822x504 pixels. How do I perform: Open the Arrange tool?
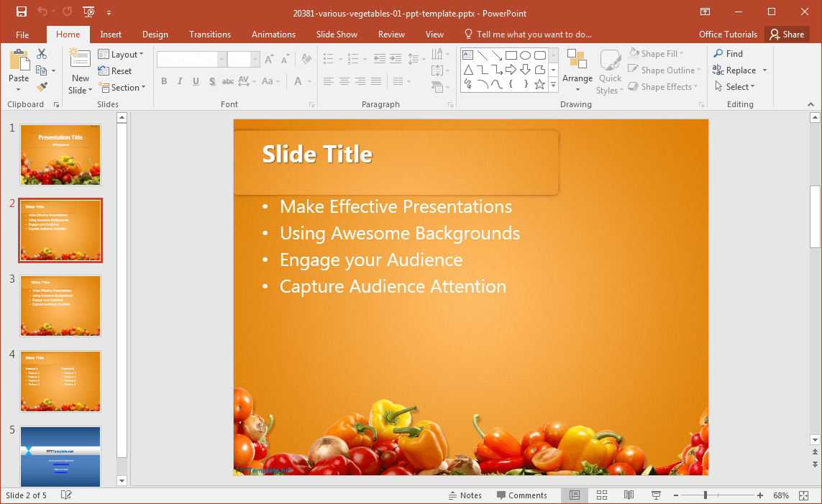coord(577,72)
